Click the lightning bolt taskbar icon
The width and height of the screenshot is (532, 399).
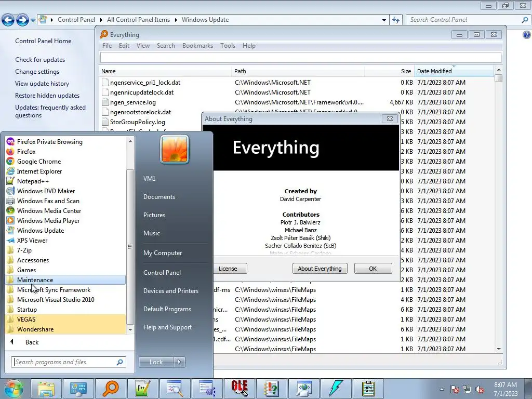[336, 389]
